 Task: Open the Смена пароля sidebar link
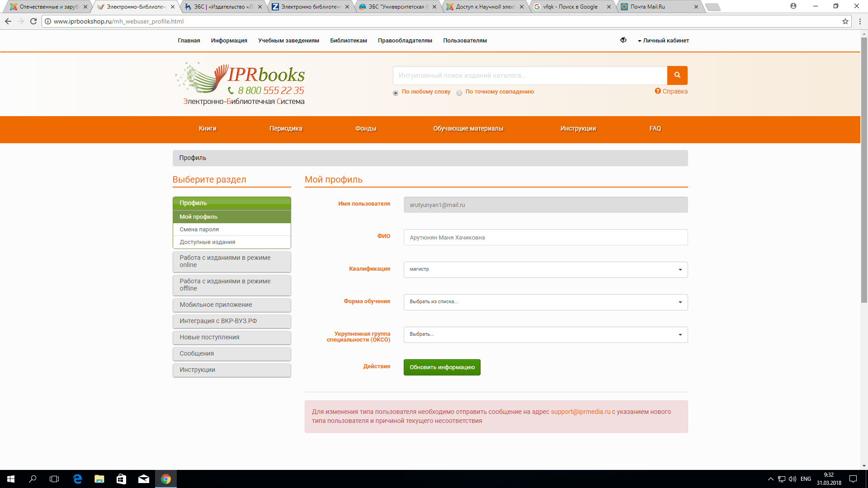point(199,230)
